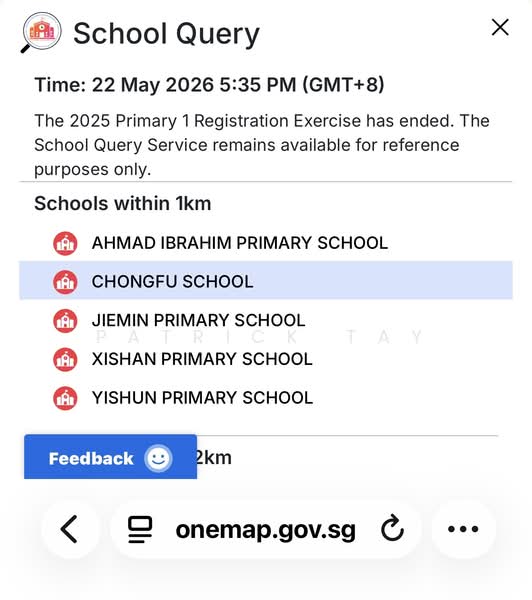Open JIEMIN PRIMARY SCHOOL from list
532x600 pixels.
[266, 321]
